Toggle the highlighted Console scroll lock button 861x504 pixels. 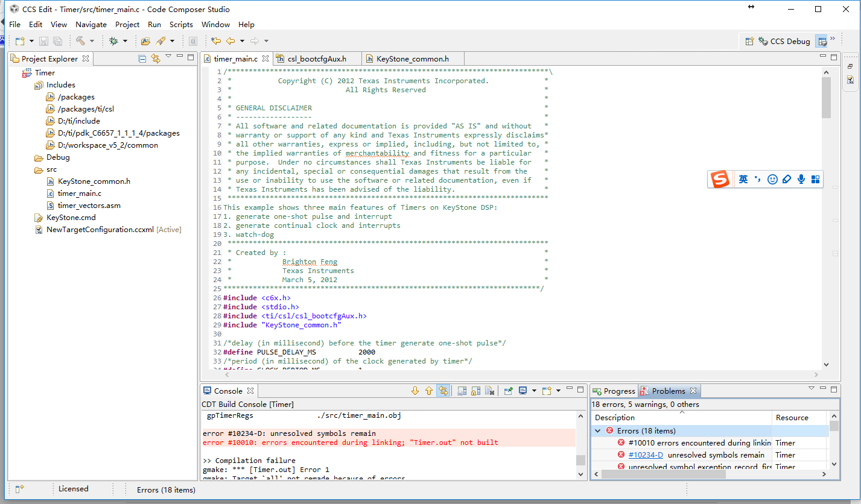[x=443, y=391]
